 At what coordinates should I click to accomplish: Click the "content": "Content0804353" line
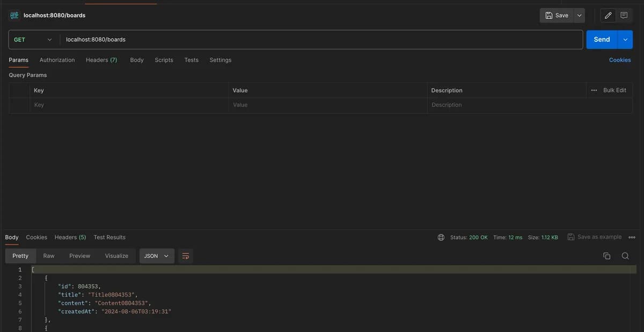[x=105, y=303]
